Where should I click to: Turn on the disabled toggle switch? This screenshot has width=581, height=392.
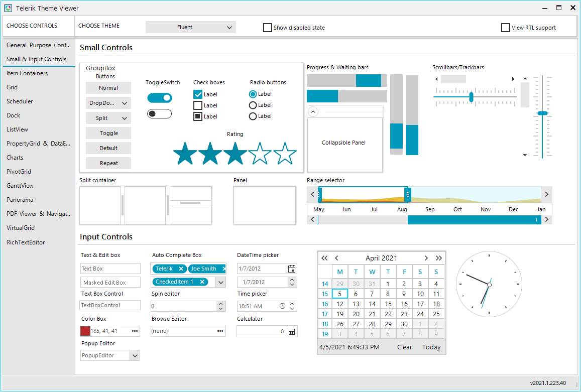click(x=160, y=113)
